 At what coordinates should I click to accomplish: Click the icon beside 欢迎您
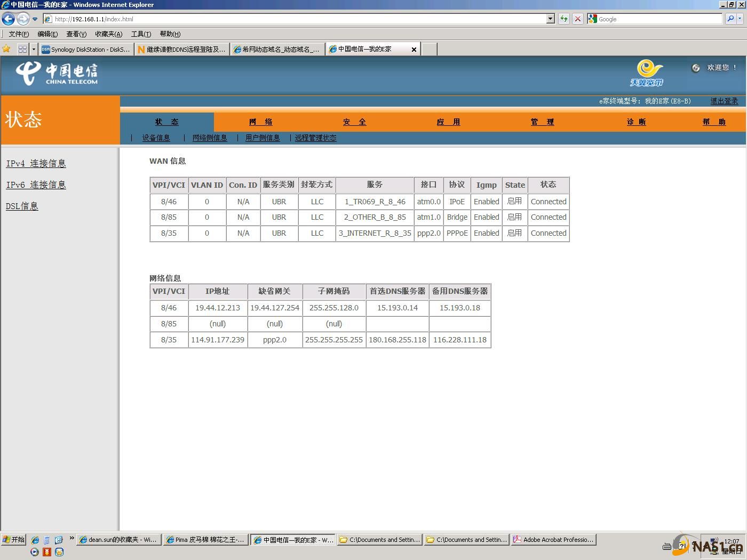[696, 68]
